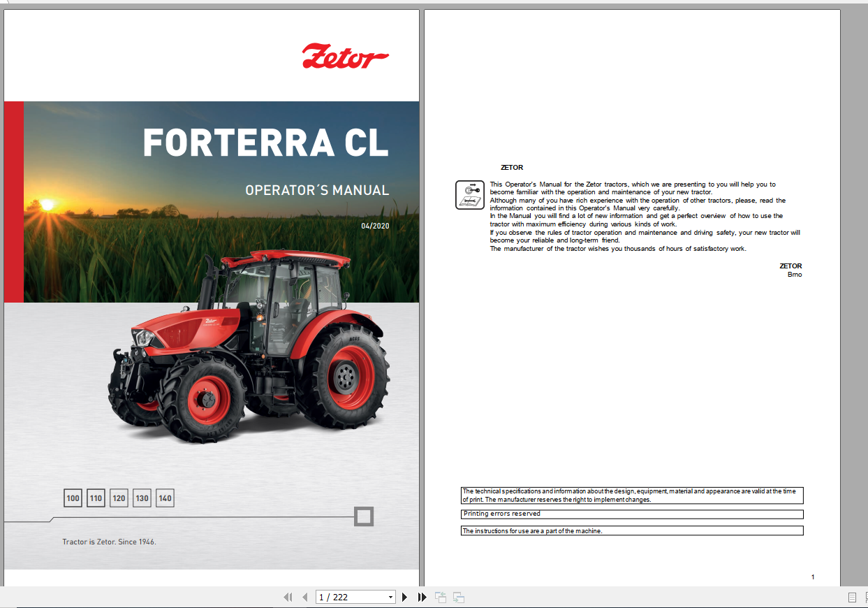Go to the previous page
This screenshot has height=608, width=868.
(x=304, y=597)
